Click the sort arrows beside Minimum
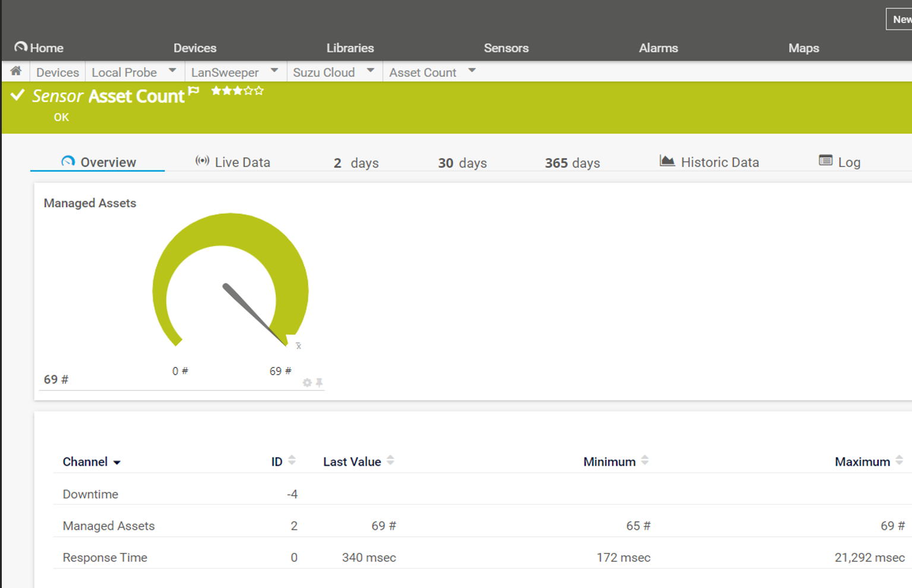912x588 pixels. tap(645, 461)
